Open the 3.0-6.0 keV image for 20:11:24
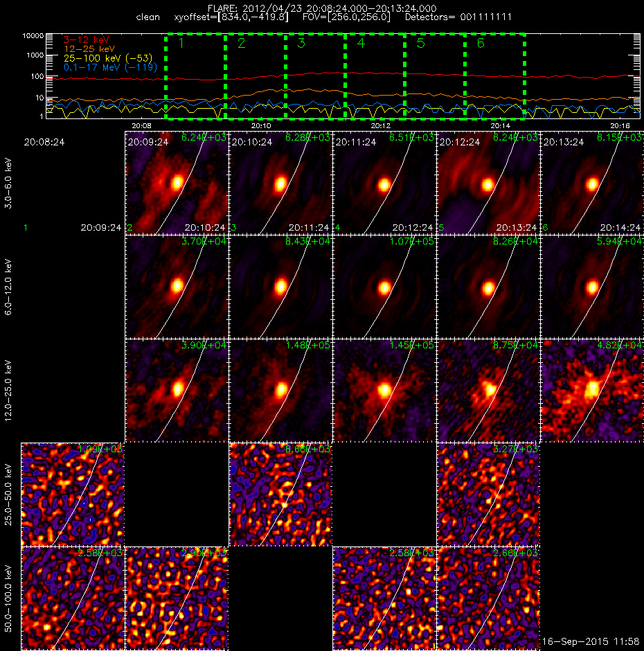The image size is (644, 651). click(x=384, y=183)
